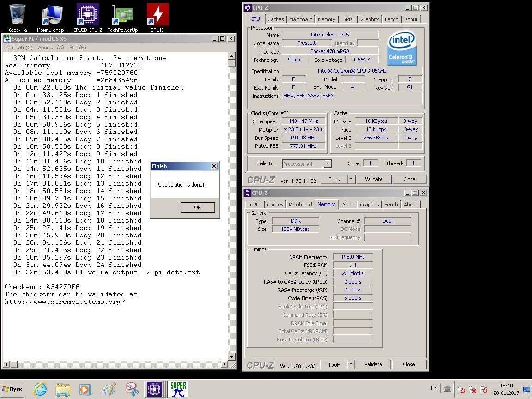Image resolution: width=532 pixels, height=399 pixels.
Task: Click Super PI vertical scrollbar down arrow
Action: [x=232, y=357]
